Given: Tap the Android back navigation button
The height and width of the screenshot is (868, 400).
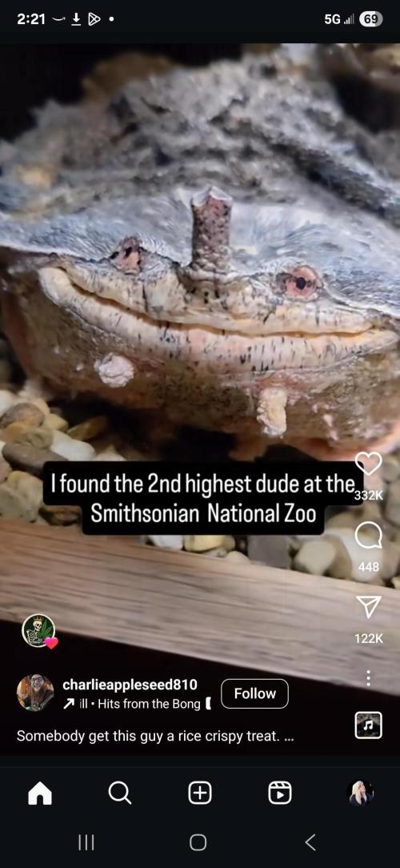Looking at the screenshot, I should [310, 842].
